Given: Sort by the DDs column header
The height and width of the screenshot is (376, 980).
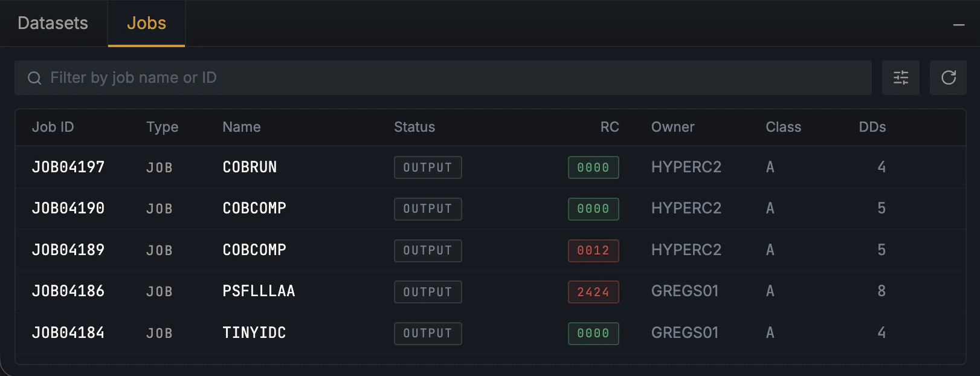Looking at the screenshot, I should point(872,127).
